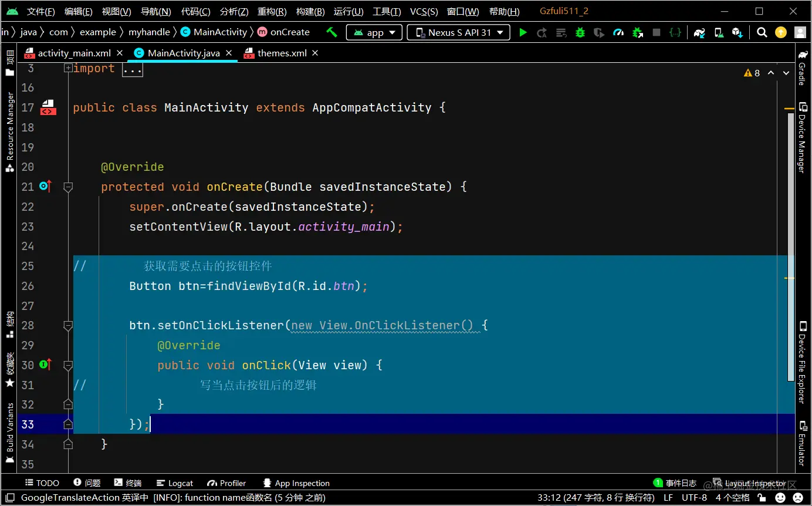The image size is (812, 506).
Task: Open the App Inspection tool window
Action: 296,483
